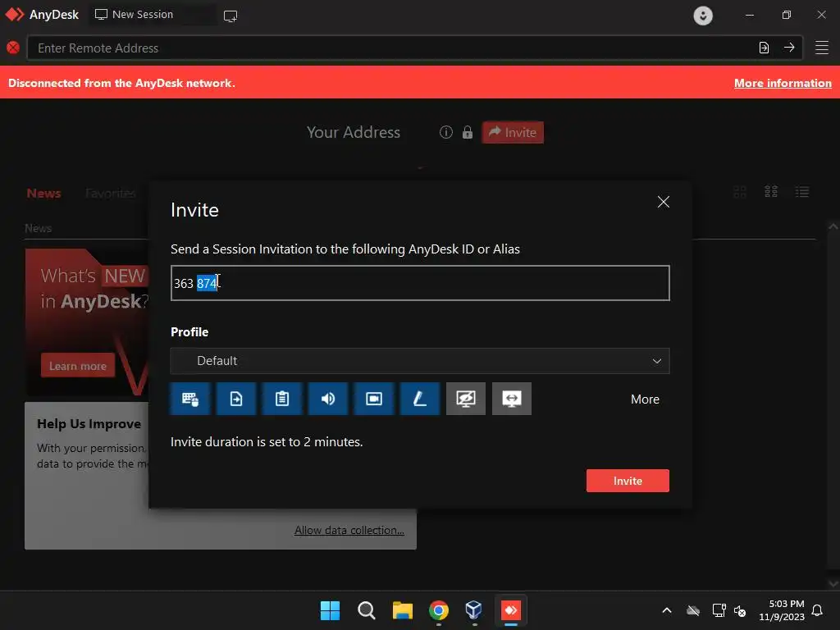Click the address info icon

445,132
